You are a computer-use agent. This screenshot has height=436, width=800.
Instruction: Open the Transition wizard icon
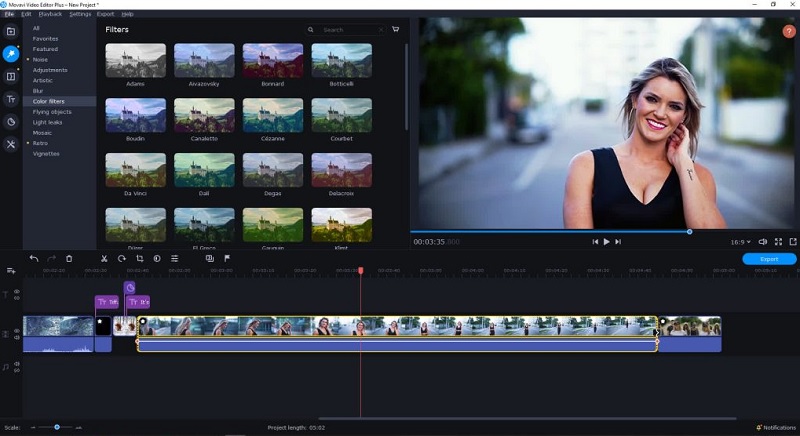pos(209,259)
